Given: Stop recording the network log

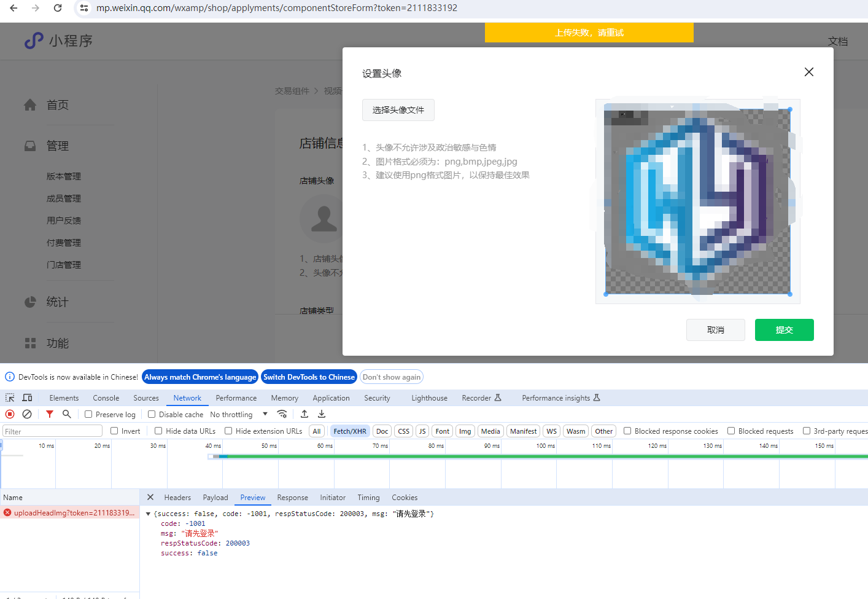Looking at the screenshot, I should click(x=10, y=414).
